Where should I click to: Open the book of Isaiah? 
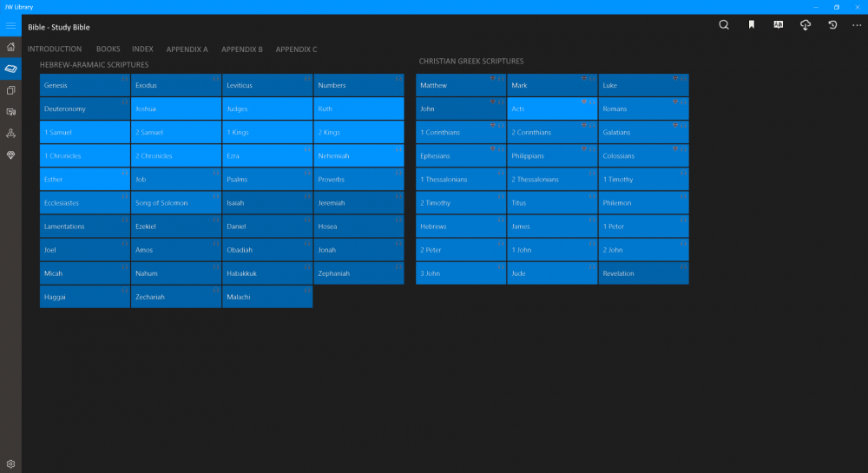(x=267, y=203)
